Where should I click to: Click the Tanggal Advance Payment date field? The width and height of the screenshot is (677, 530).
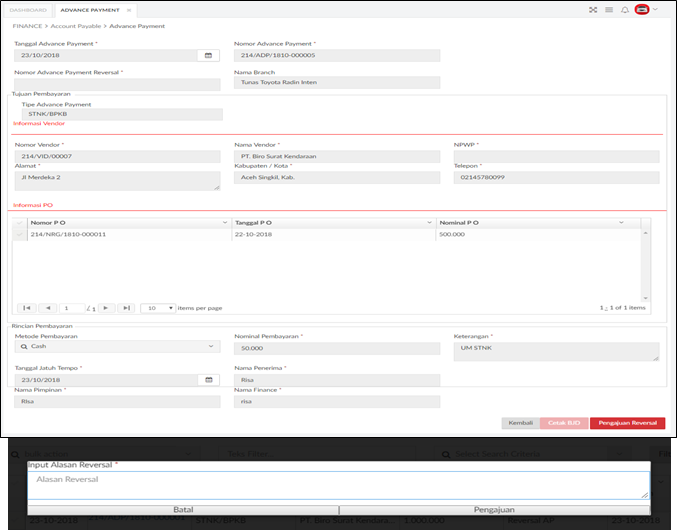click(x=106, y=55)
